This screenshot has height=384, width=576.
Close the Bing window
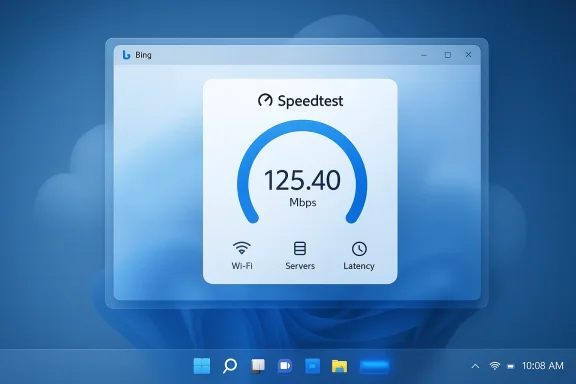coord(468,55)
